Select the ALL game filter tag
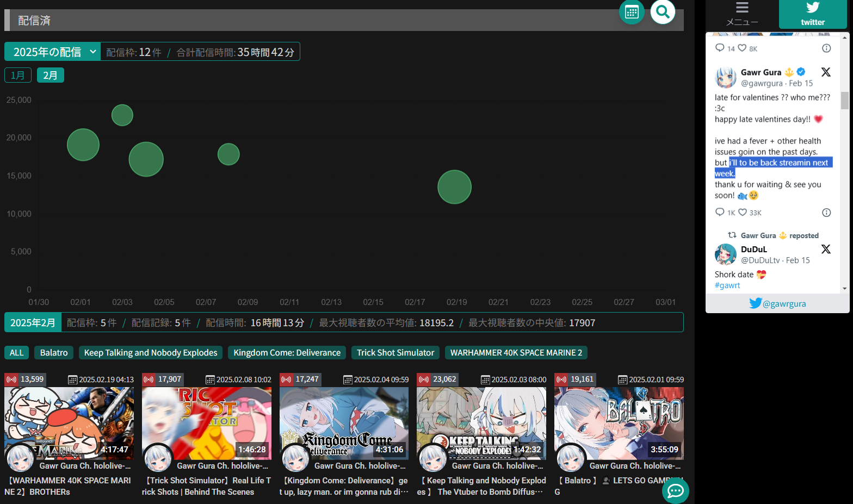This screenshot has width=853, height=504. pos(16,353)
